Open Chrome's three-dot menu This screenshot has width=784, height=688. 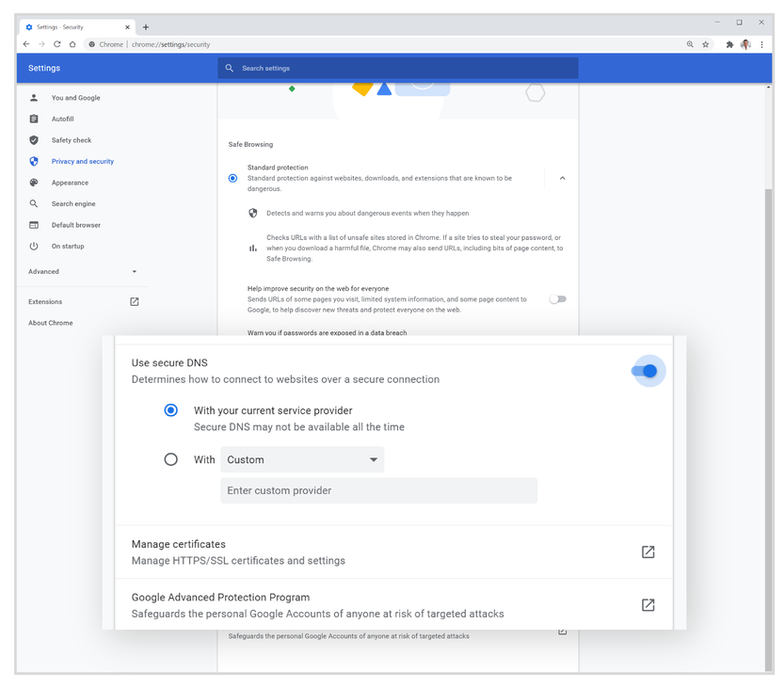click(x=761, y=44)
